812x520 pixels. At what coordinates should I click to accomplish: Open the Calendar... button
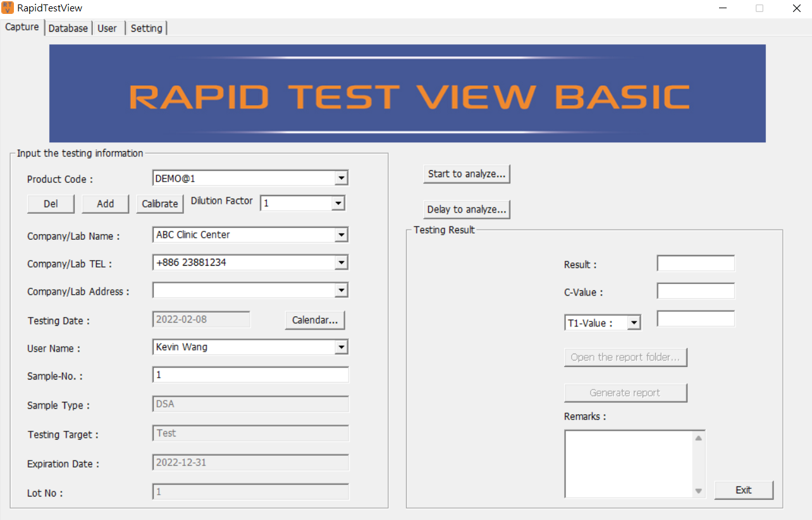(x=315, y=320)
